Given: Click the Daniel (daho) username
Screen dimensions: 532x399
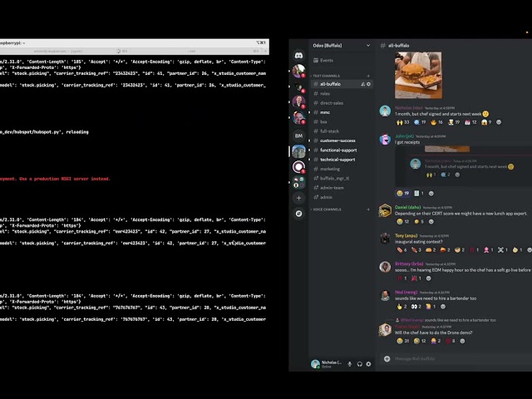Looking at the screenshot, I should 407,207.
